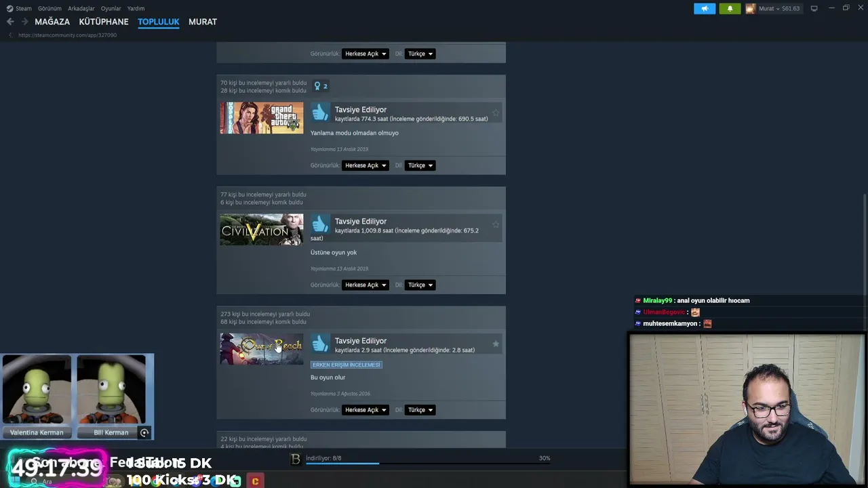
Task: Click the review text 'Yanlama modu olmadan olmuyo'
Action: (355, 133)
